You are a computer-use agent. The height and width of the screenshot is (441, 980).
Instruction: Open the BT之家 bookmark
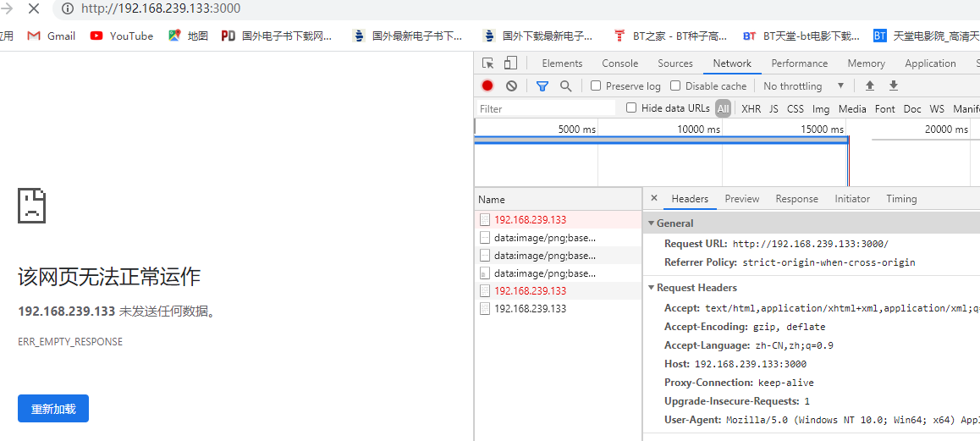[x=670, y=36]
